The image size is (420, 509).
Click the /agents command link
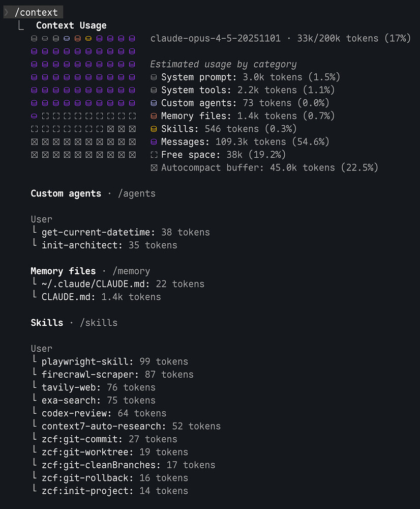[x=137, y=193]
